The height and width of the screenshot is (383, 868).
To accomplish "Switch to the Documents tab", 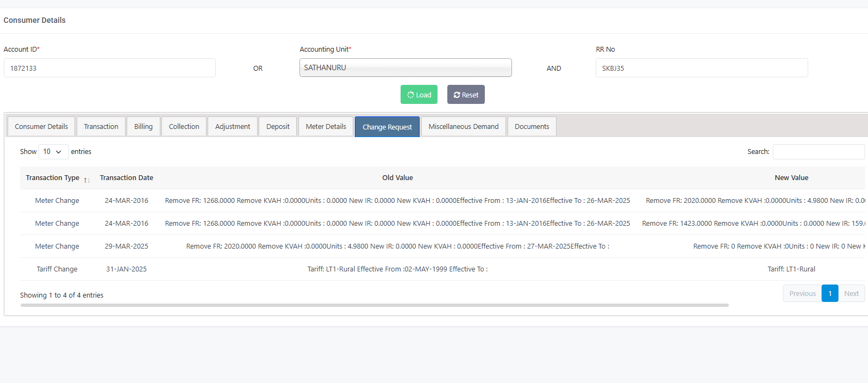I will point(532,126).
